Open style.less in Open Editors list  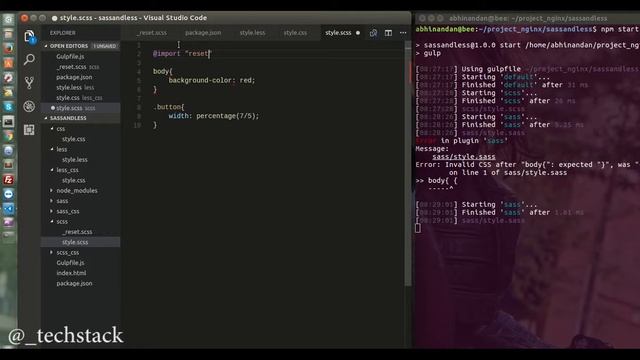[75, 87]
